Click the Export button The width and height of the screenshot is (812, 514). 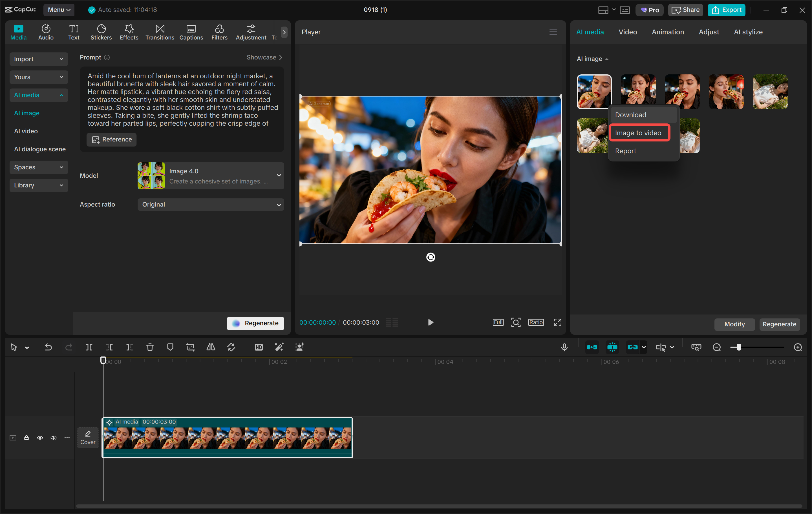tap(726, 10)
